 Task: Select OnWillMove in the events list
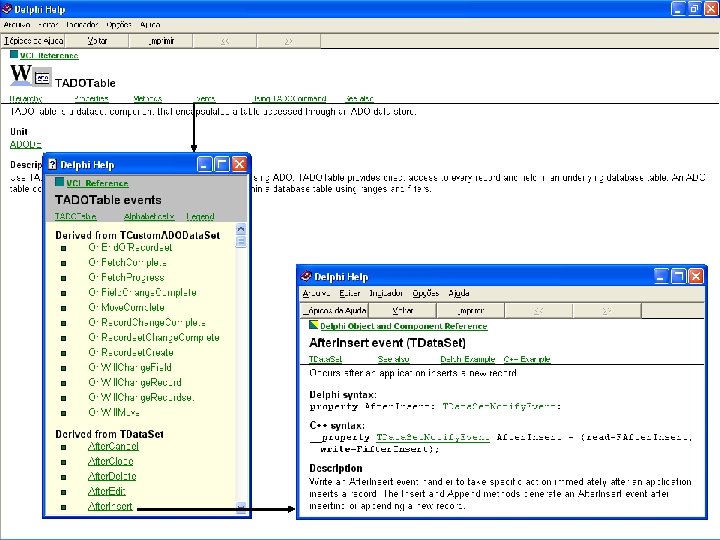(114, 412)
